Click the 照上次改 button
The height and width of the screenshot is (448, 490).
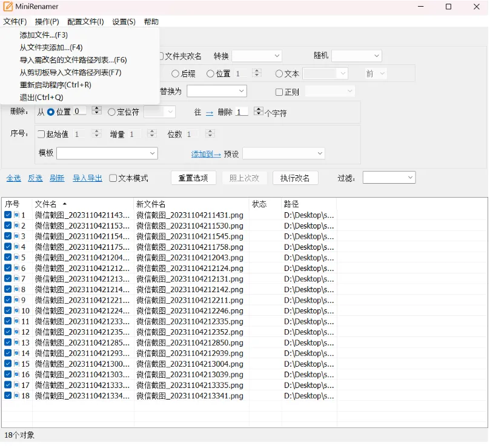[x=244, y=178]
